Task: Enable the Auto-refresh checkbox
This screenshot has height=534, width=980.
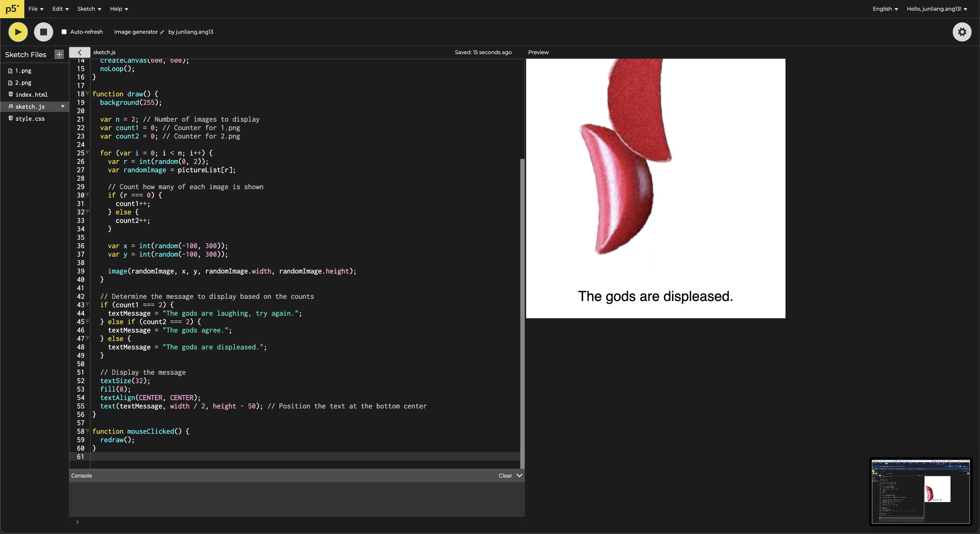Action: pyautogui.click(x=64, y=31)
